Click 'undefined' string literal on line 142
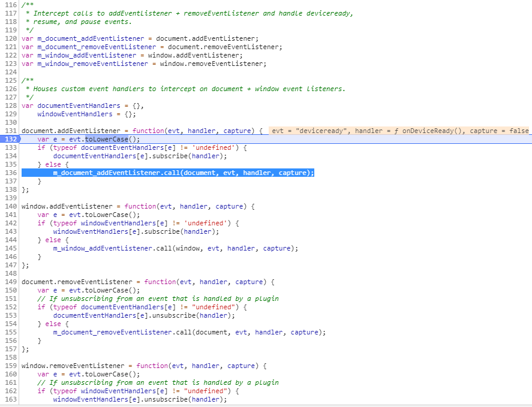 205,223
